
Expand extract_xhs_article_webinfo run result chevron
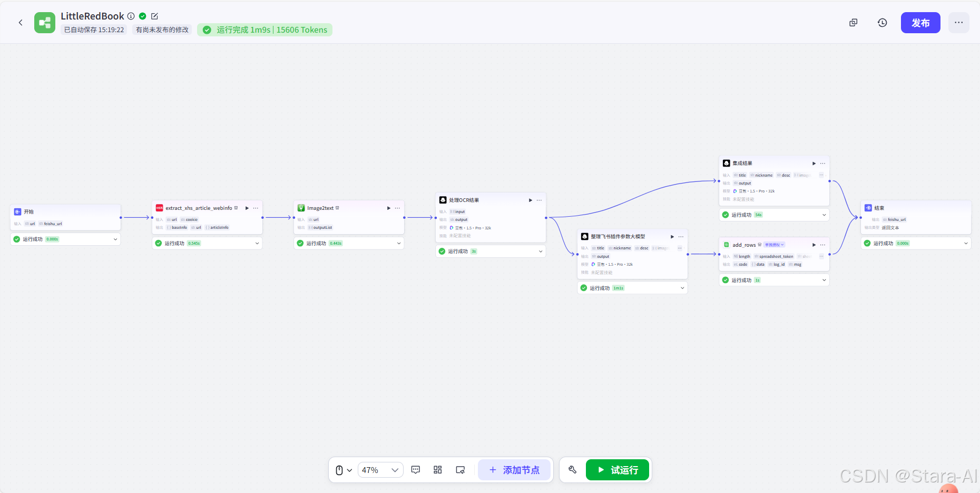pos(257,244)
